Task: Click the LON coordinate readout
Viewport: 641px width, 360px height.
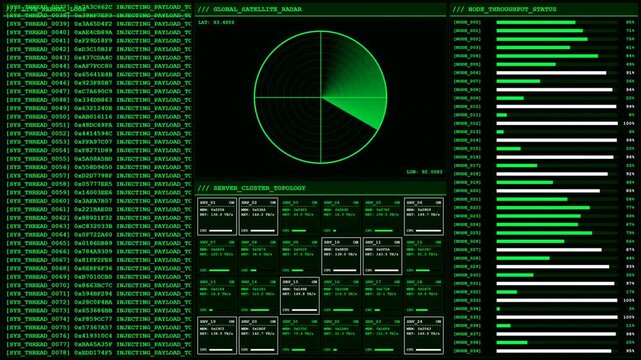Action: (424, 172)
